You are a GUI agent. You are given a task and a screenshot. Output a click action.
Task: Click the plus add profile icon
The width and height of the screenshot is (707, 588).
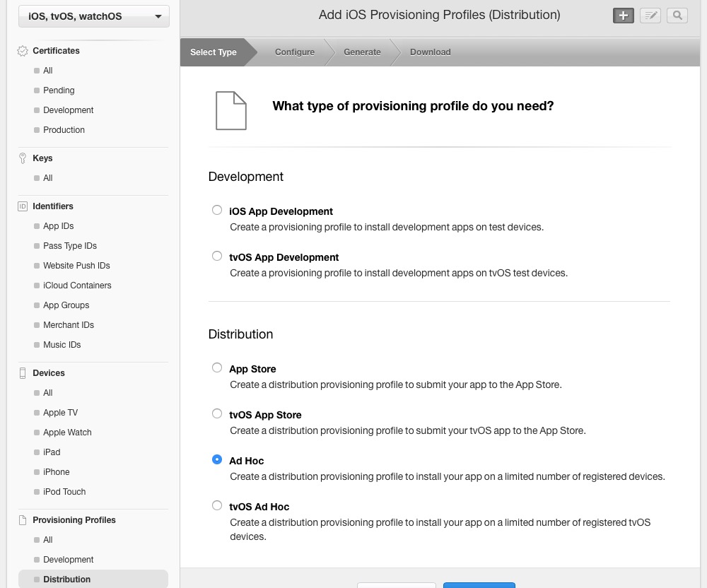pos(623,16)
